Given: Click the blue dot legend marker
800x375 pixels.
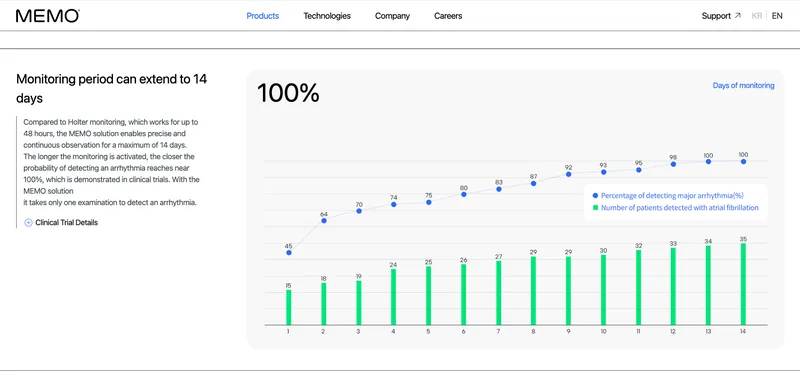Looking at the screenshot, I should point(595,195).
